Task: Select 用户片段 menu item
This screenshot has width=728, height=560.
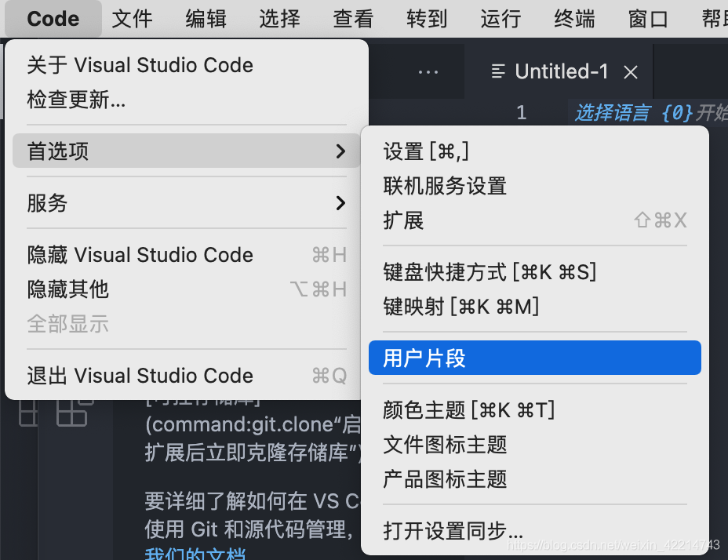Action: point(535,358)
